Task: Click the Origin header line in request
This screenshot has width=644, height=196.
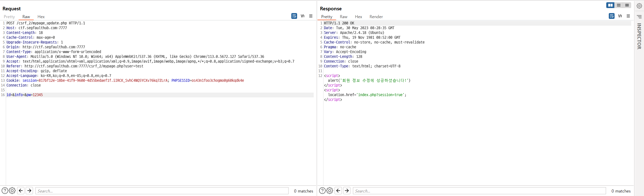Action: coord(46,47)
